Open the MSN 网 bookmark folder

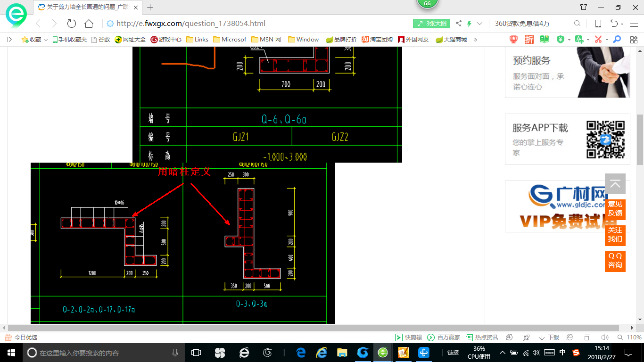[266, 40]
